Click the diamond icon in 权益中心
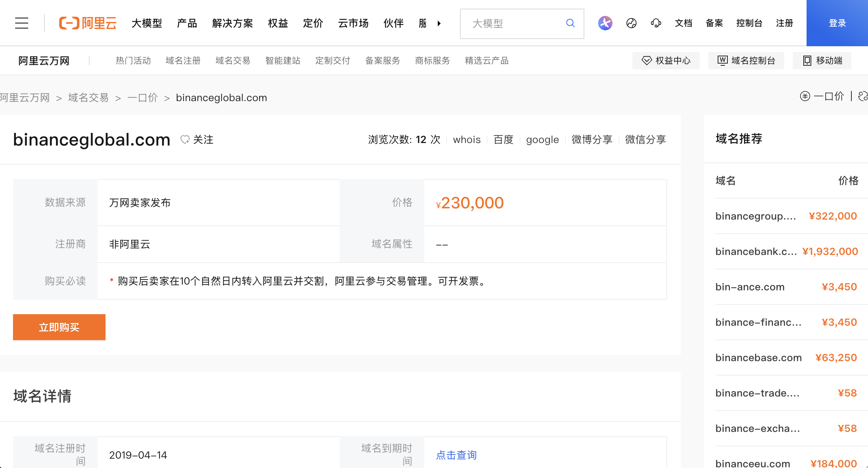Image resolution: width=868 pixels, height=468 pixels. click(646, 60)
